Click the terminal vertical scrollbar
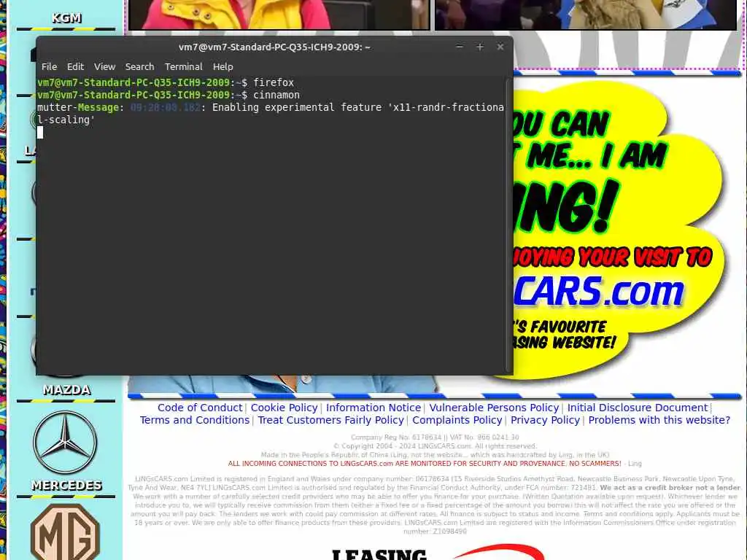The height and width of the screenshot is (560, 747). coord(508,224)
